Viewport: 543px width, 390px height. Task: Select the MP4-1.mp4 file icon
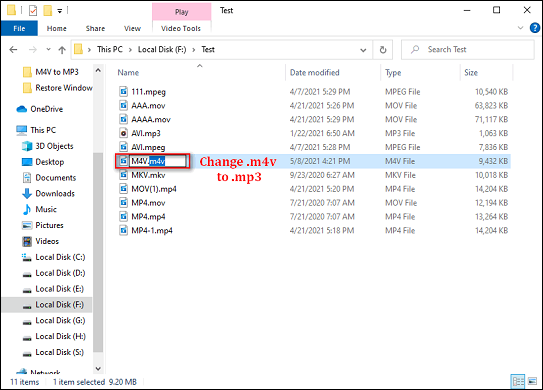pos(123,230)
